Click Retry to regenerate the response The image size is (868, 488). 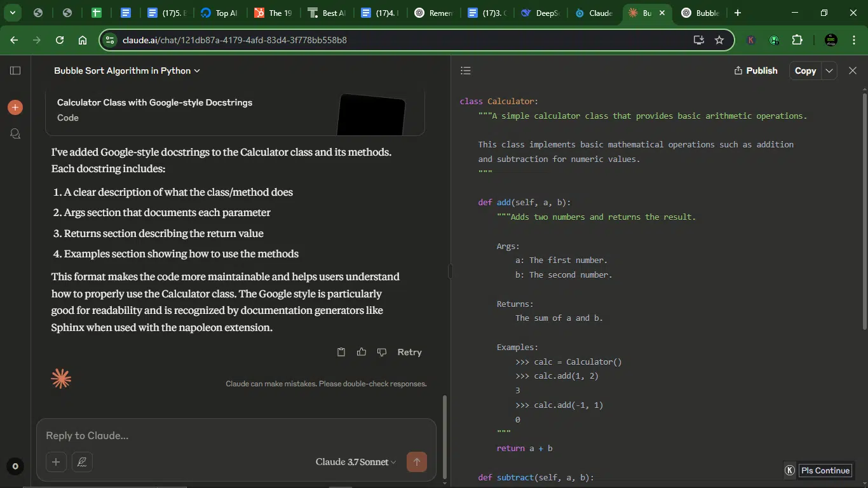coord(409,352)
